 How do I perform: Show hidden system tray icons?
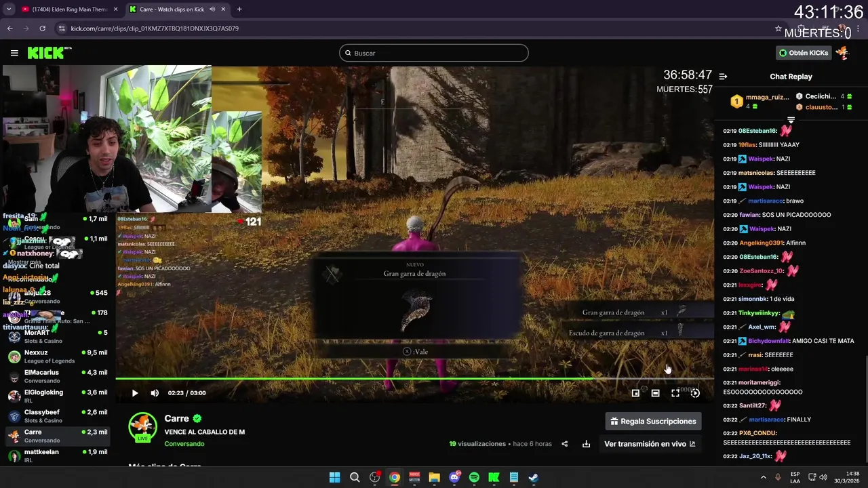pyautogui.click(x=763, y=477)
